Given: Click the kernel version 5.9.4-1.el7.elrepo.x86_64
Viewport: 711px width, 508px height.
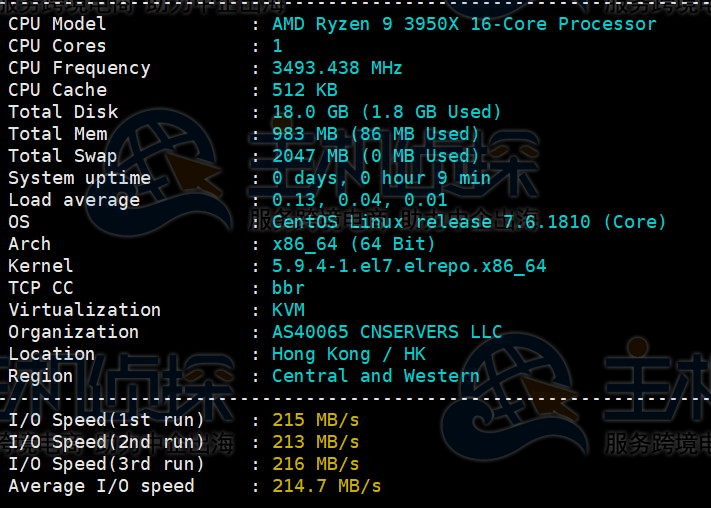Looking at the screenshot, I should point(409,266).
